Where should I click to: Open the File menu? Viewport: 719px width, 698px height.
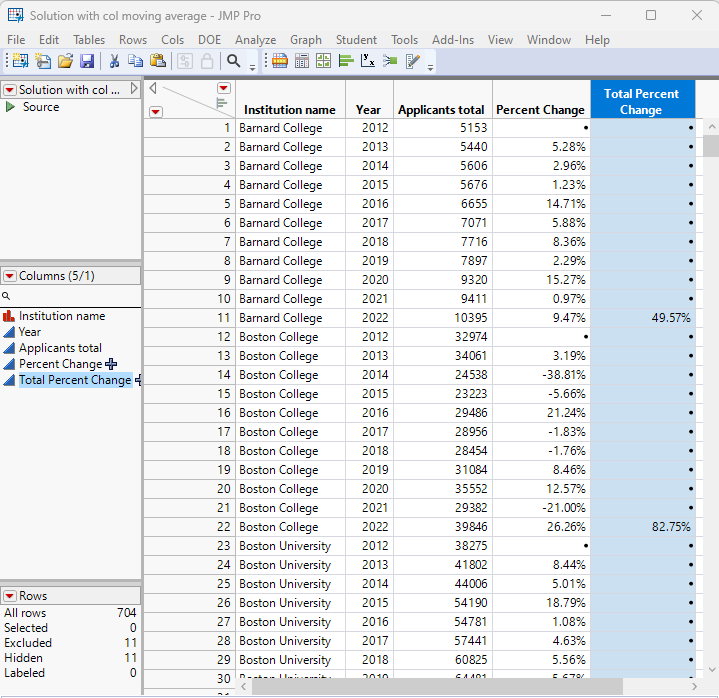[x=16, y=40]
